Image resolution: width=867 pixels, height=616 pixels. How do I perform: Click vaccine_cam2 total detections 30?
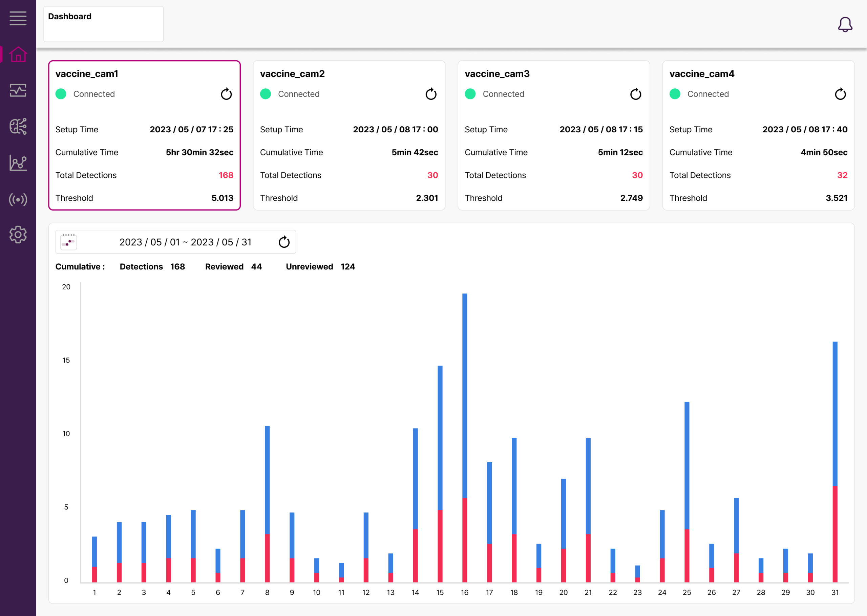(432, 175)
